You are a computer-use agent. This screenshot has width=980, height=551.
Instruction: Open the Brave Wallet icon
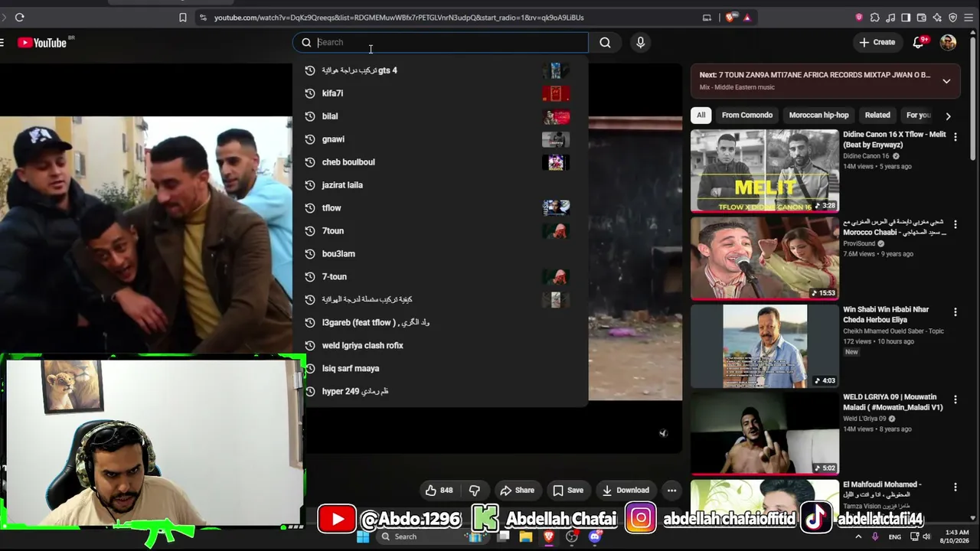click(x=922, y=18)
